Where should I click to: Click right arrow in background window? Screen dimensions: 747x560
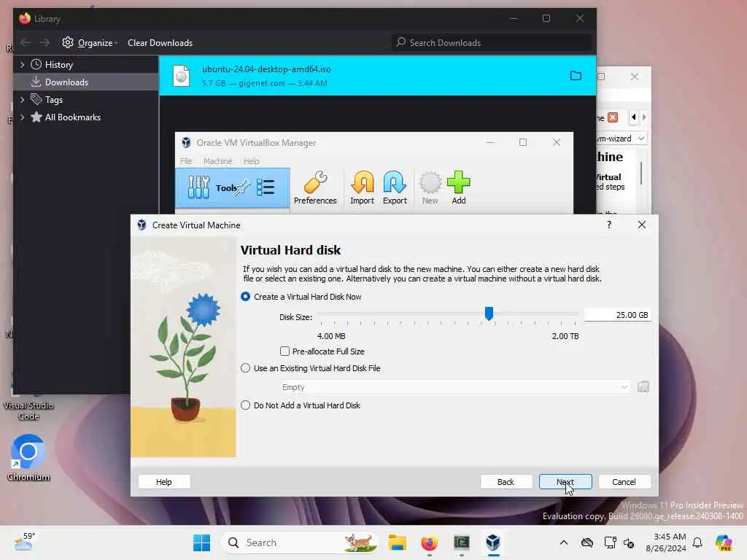[x=644, y=117]
